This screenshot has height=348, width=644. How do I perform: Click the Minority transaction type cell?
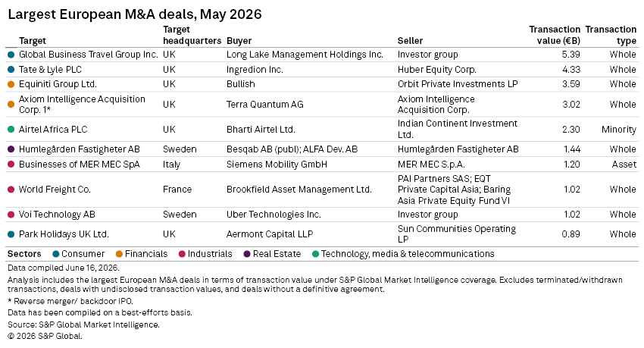618,130
